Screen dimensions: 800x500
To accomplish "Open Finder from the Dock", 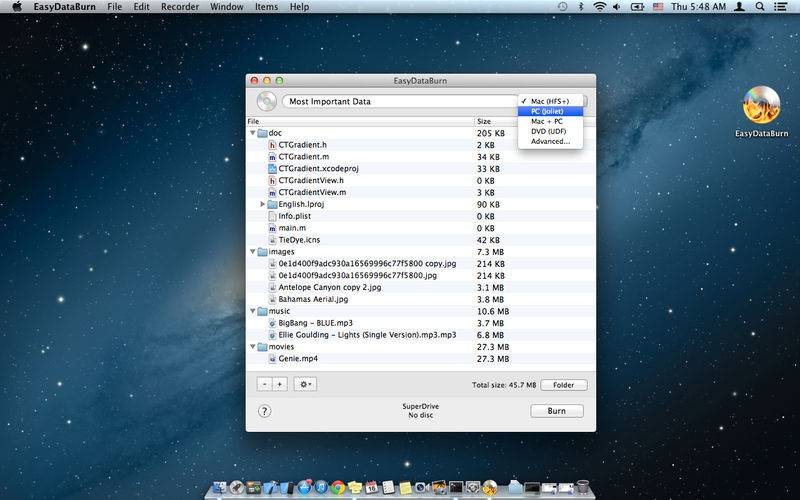I will (x=219, y=487).
